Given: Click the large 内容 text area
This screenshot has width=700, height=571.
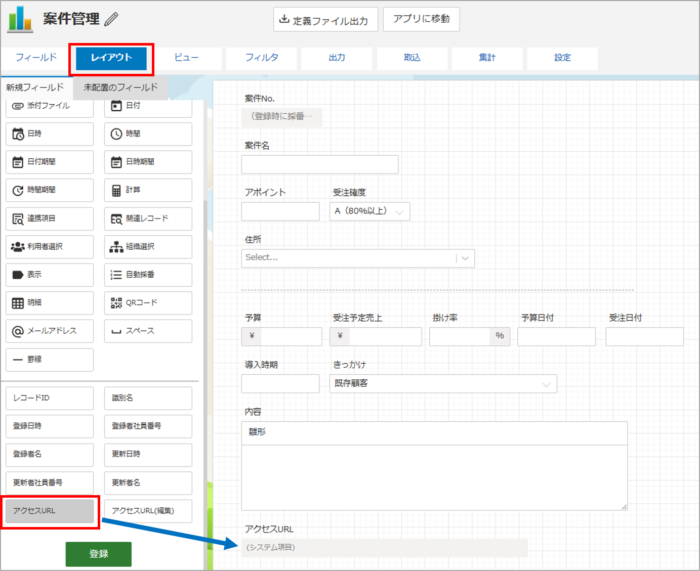Looking at the screenshot, I should [x=434, y=478].
